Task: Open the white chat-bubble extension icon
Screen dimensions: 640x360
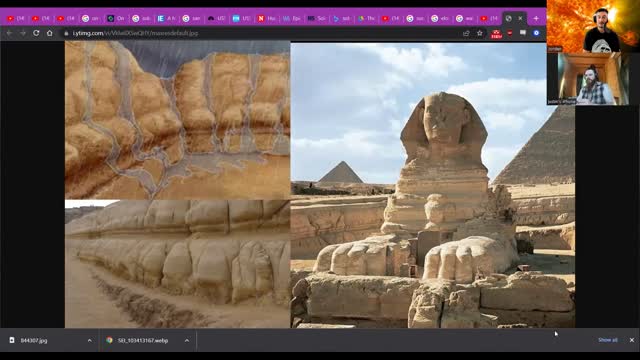Action: (523, 33)
